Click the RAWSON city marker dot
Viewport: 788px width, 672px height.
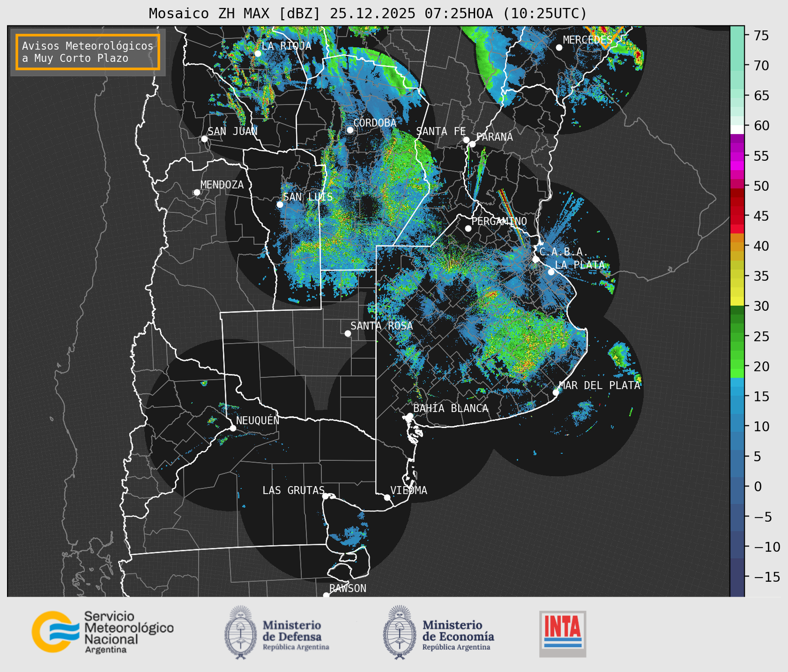[x=326, y=595]
